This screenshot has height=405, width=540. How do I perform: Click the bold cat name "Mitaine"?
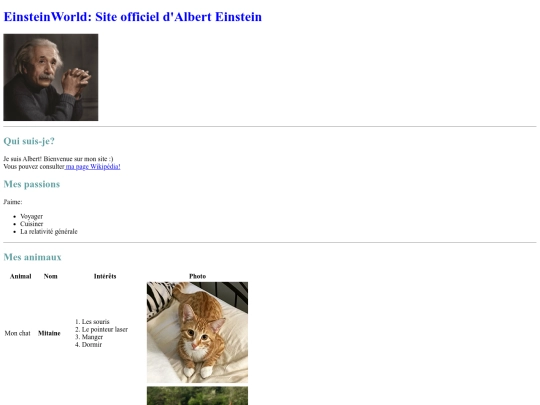49,333
